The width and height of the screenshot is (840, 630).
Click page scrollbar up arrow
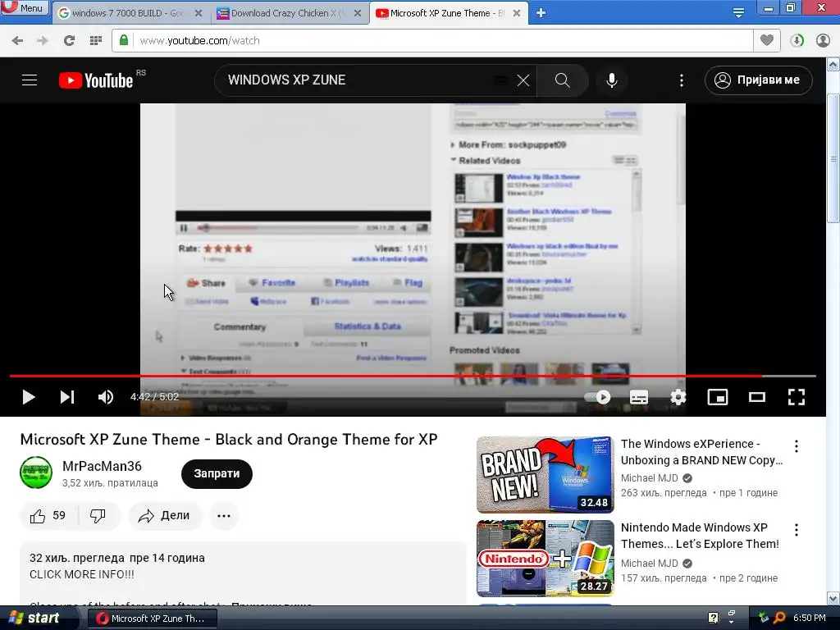tap(833, 66)
